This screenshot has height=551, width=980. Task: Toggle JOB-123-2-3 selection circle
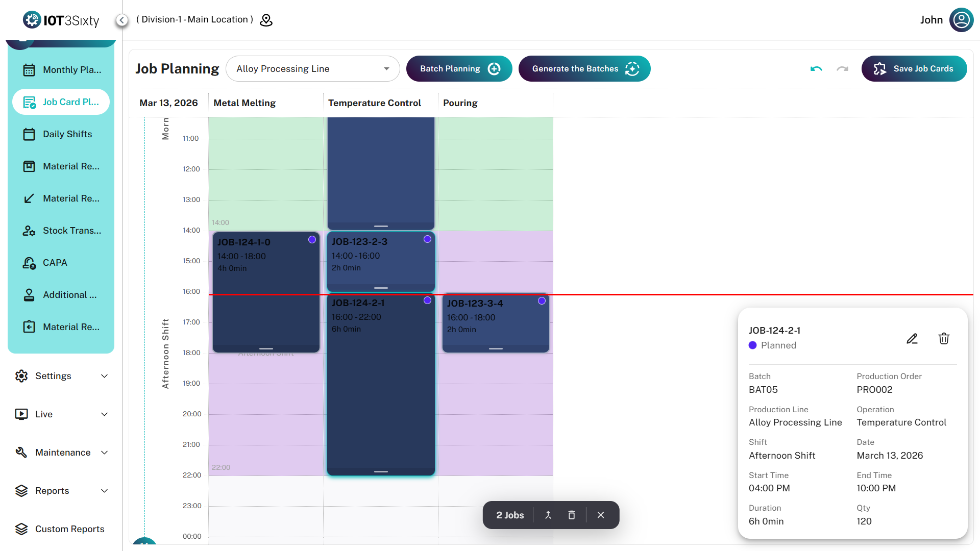click(x=427, y=239)
